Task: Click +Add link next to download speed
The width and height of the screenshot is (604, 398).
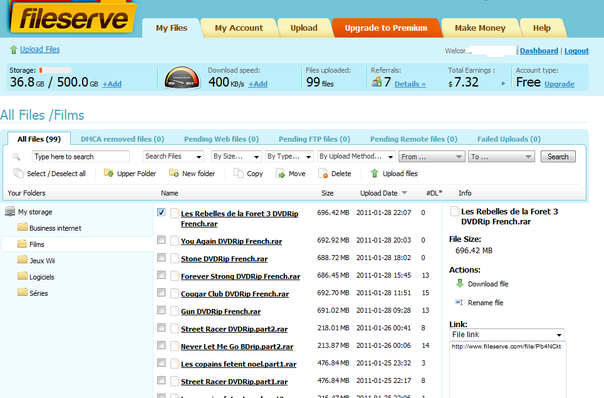Action: 258,84
